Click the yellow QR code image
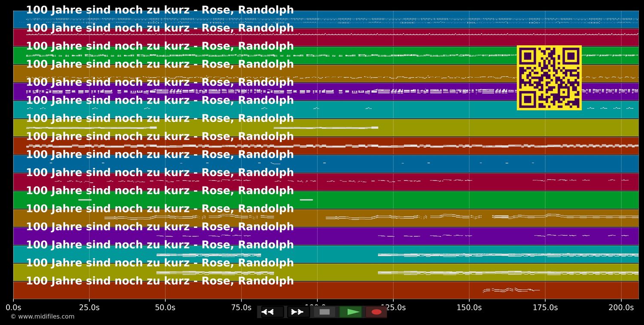The height and width of the screenshot is (325, 644). [x=549, y=78]
